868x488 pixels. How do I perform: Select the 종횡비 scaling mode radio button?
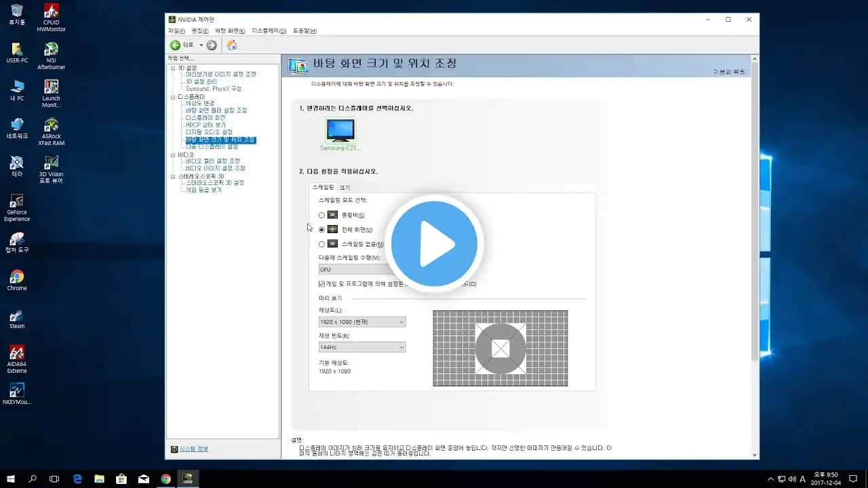pyautogui.click(x=321, y=216)
